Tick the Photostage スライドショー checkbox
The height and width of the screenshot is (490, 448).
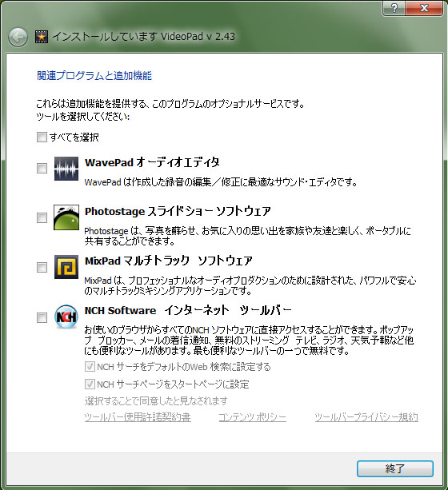pos(42,217)
